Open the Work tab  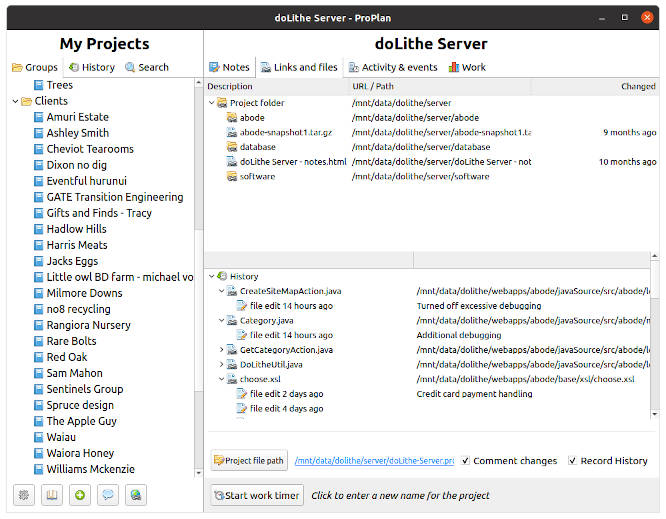pos(467,68)
